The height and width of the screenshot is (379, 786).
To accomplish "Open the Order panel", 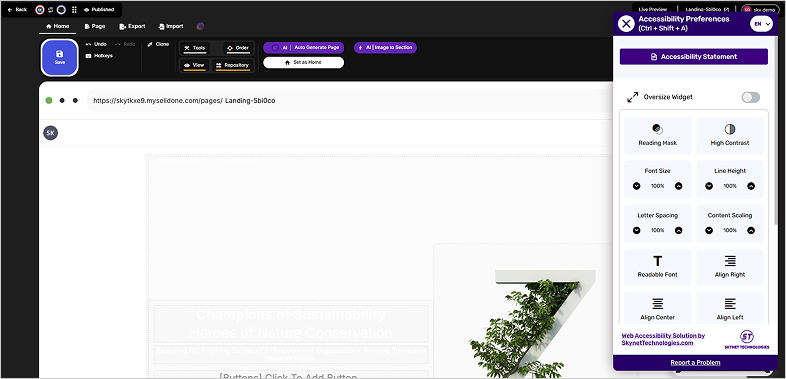I will point(238,48).
